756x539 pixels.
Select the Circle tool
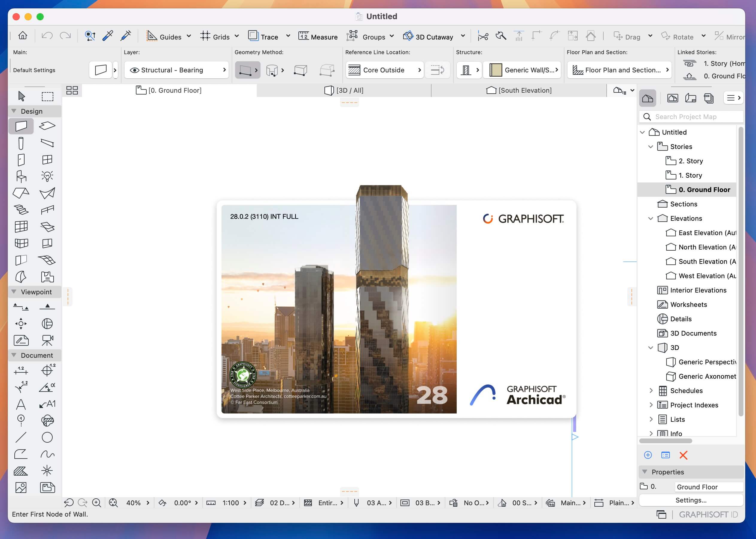coord(47,437)
